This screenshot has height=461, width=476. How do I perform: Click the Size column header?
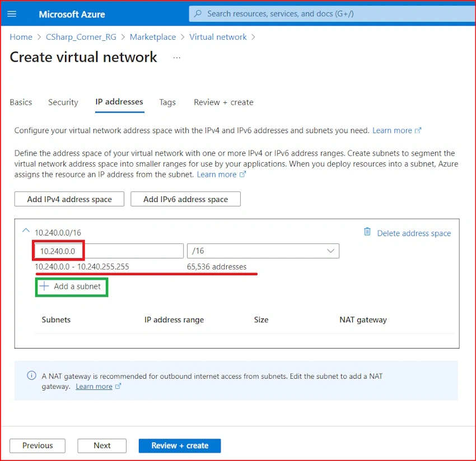click(x=261, y=319)
